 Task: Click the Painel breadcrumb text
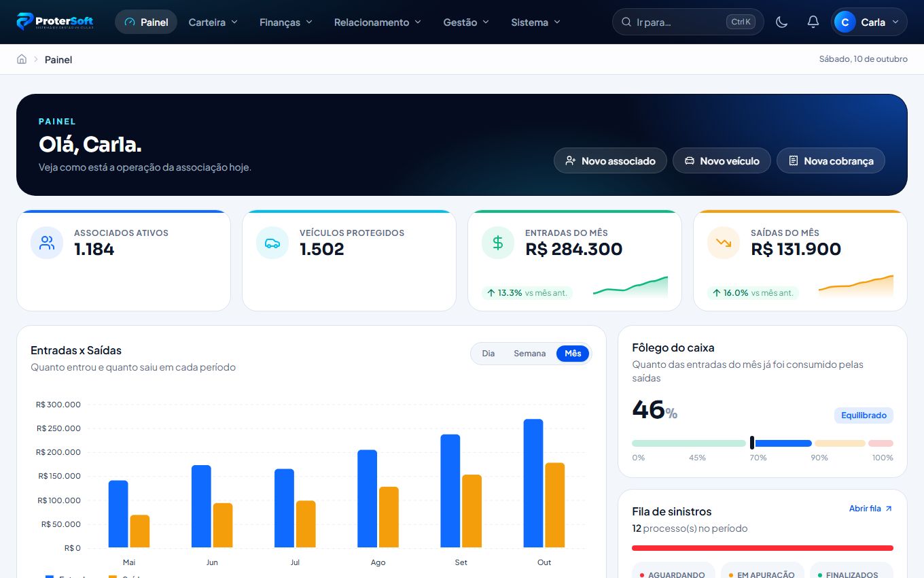58,59
